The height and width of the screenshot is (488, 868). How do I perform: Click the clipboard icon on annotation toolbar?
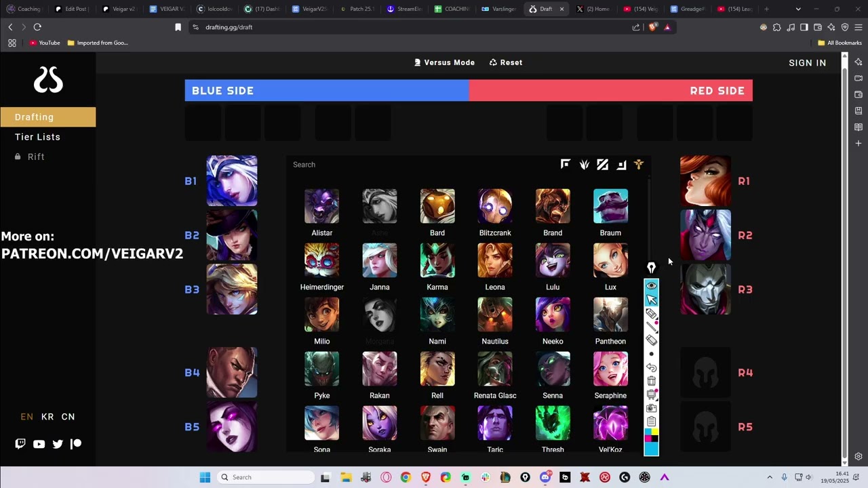pyautogui.click(x=651, y=422)
